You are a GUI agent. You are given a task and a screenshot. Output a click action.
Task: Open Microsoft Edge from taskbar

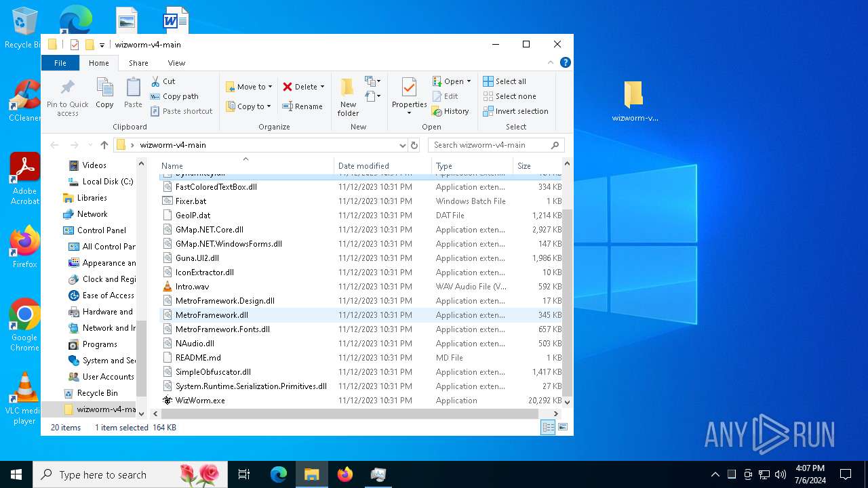[x=279, y=474]
